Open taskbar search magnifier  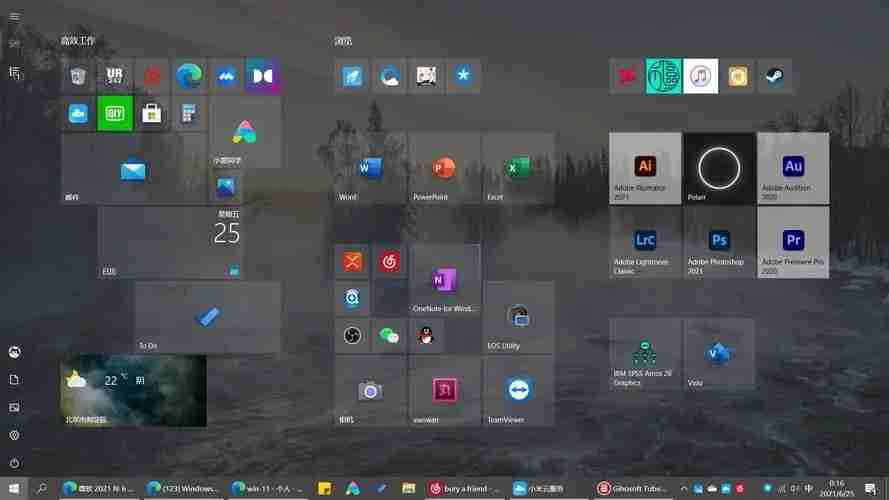coord(42,488)
